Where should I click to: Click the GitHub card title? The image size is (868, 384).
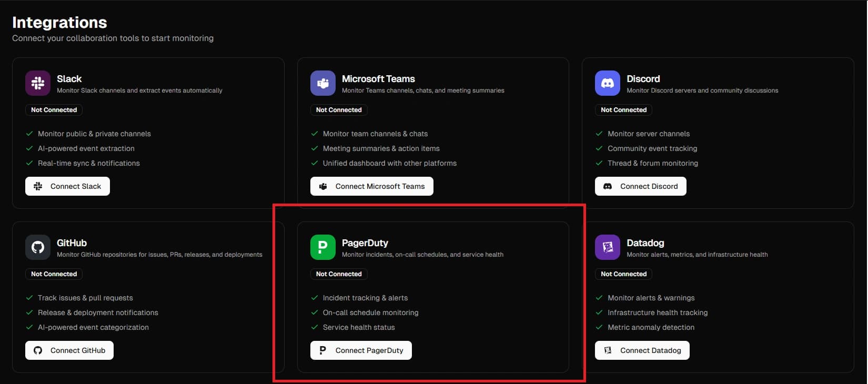coord(72,243)
